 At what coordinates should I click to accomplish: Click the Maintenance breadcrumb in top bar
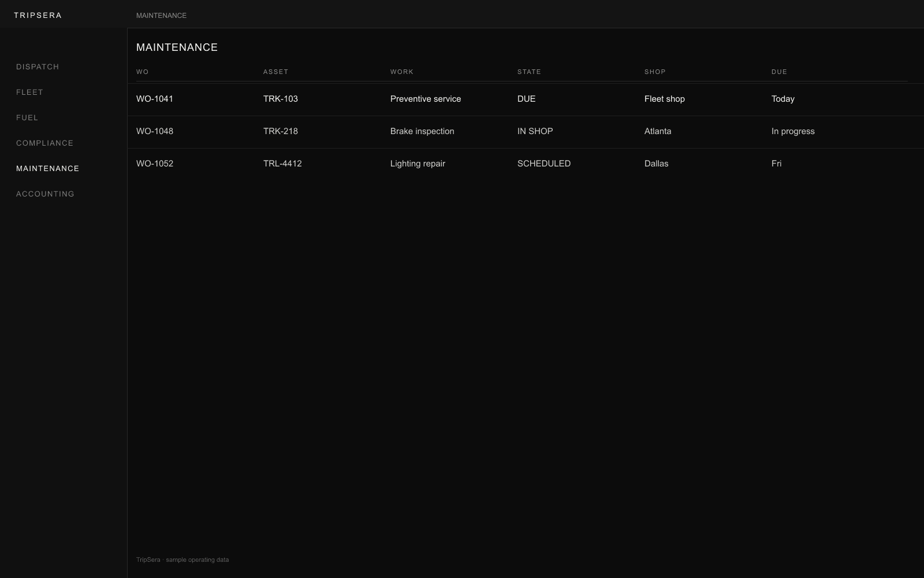161,16
